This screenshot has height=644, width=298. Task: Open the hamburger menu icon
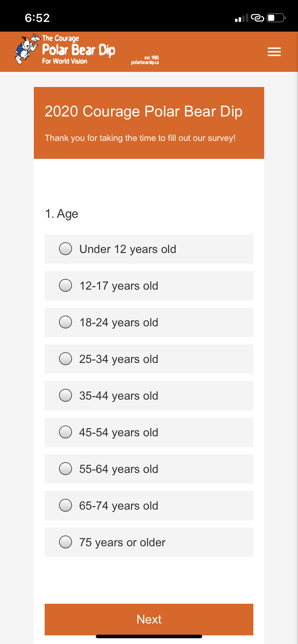point(274,52)
